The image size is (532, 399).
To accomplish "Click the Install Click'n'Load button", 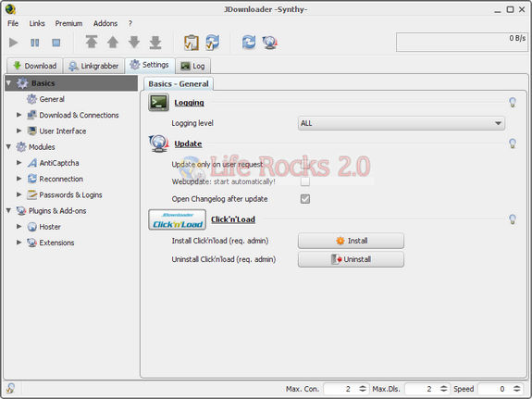I will pyautogui.click(x=351, y=241).
